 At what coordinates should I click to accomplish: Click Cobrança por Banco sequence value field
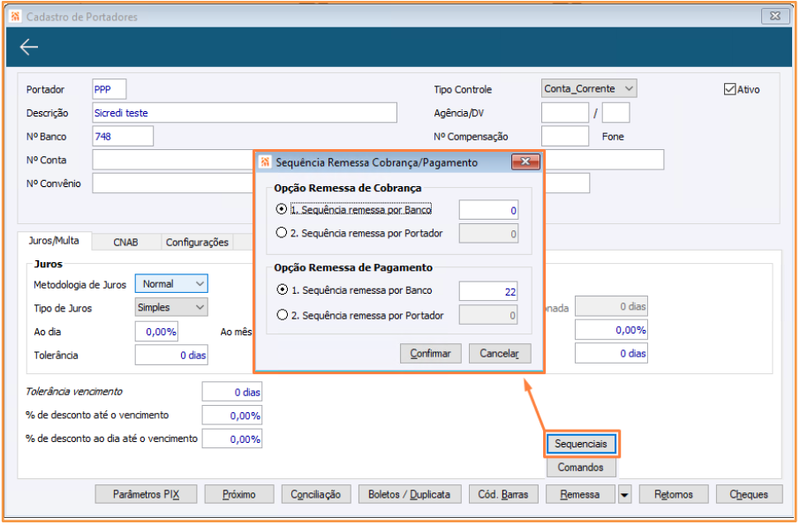(489, 210)
